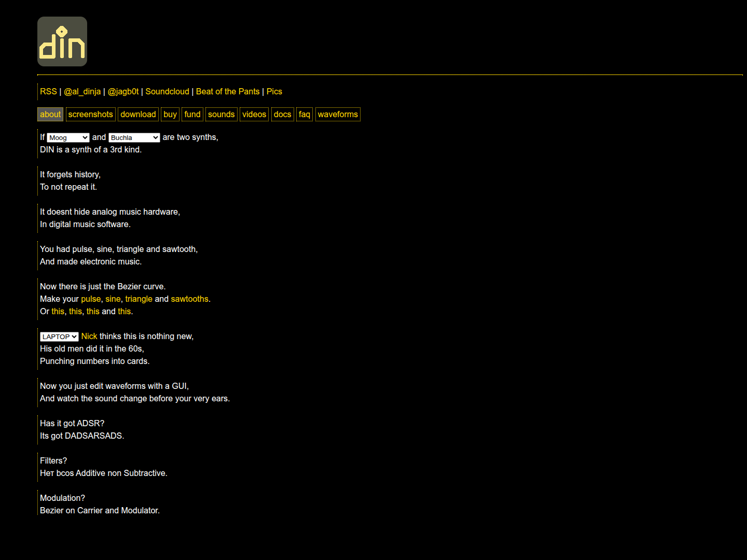The width and height of the screenshot is (747, 560).
Task: Follow the triangle waveform link
Action: pyautogui.click(x=139, y=299)
